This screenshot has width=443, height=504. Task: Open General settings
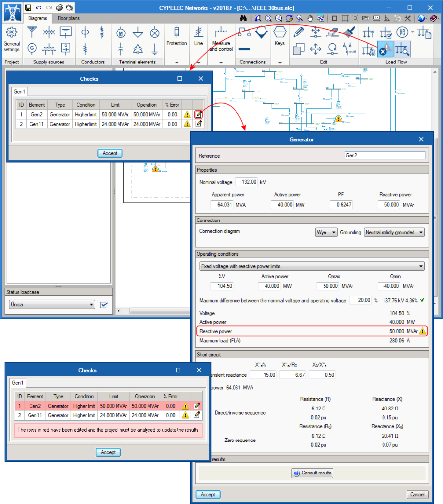pyautogui.click(x=12, y=40)
